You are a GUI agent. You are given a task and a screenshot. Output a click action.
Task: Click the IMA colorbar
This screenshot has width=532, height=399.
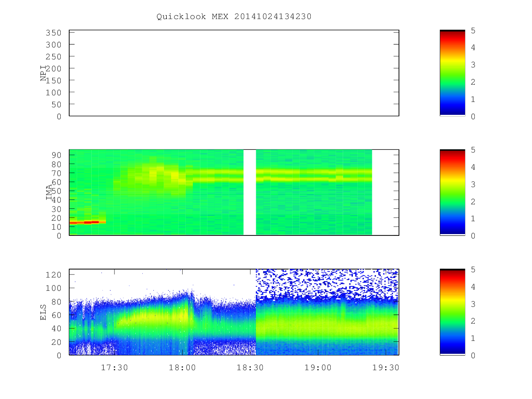[x=452, y=192]
